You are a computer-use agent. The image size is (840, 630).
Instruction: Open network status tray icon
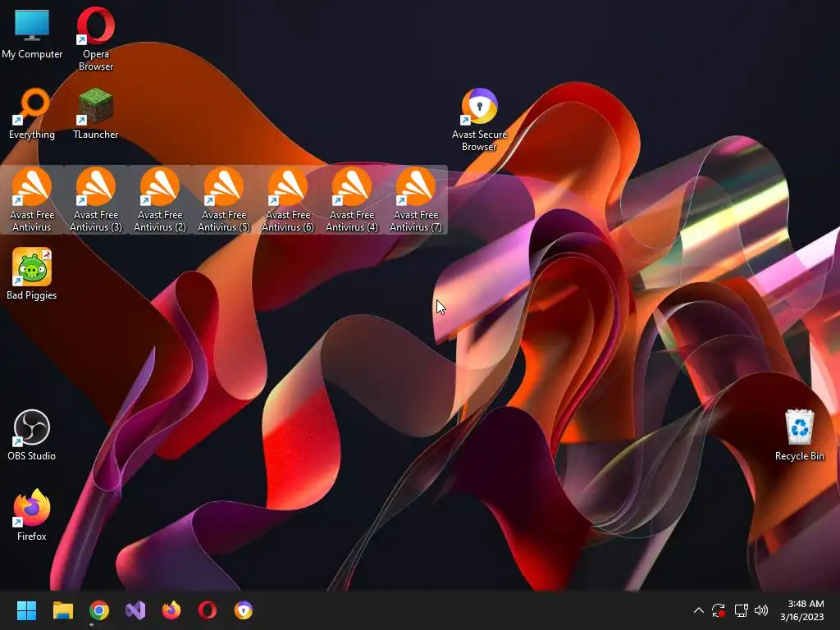coord(741,610)
